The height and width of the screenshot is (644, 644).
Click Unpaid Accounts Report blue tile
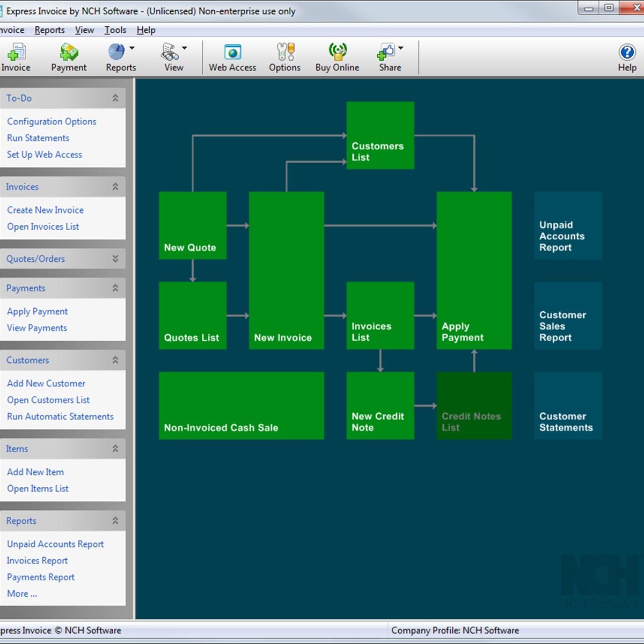coord(568,225)
